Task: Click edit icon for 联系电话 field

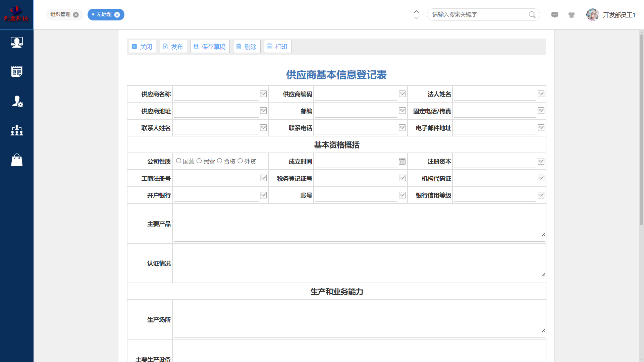Action: pyautogui.click(x=402, y=128)
